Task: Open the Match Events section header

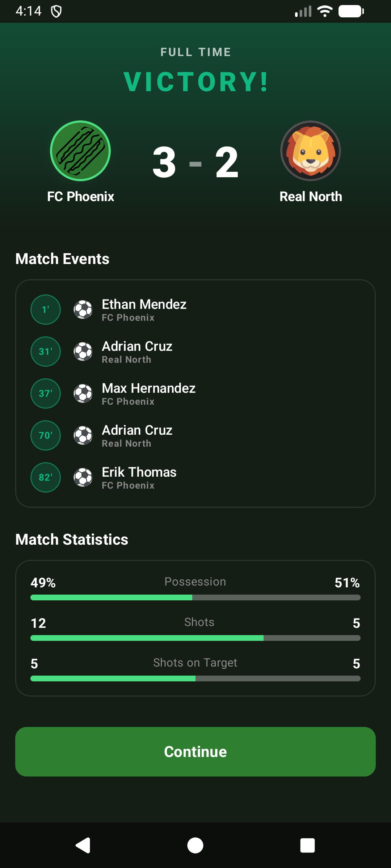Action: pyautogui.click(x=62, y=258)
